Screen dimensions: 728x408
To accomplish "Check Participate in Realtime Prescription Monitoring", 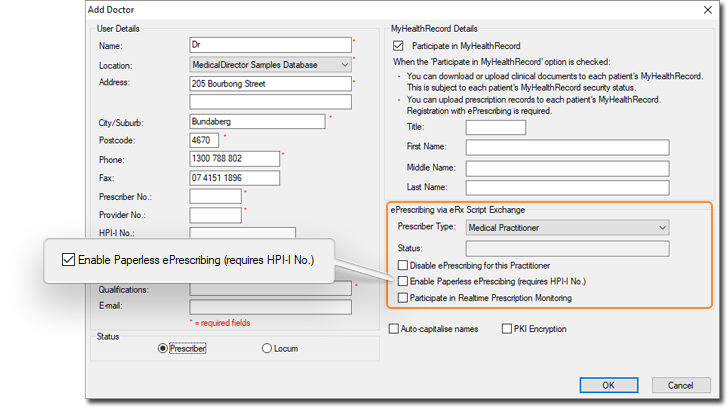I will click(x=403, y=298).
